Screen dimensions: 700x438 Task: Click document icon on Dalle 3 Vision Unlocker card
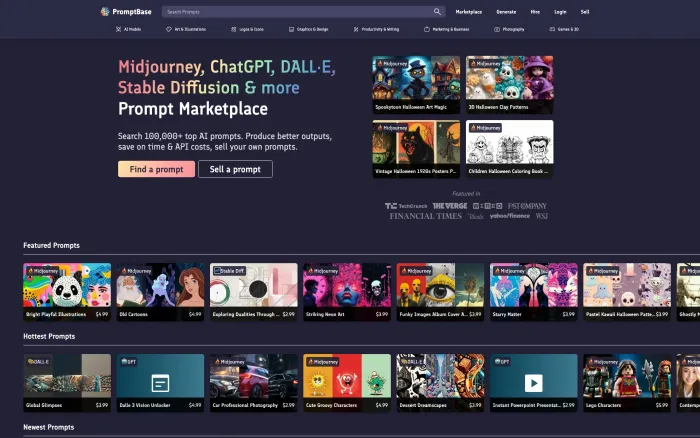pyautogui.click(x=160, y=383)
